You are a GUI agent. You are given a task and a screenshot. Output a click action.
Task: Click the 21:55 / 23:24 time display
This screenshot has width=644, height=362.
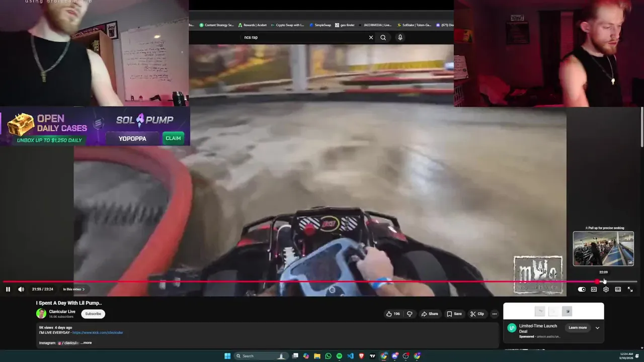click(42, 289)
